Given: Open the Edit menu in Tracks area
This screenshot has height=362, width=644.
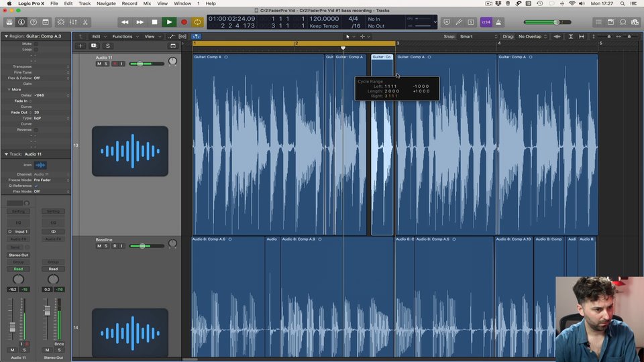Looking at the screenshot, I should tap(99, 36).
